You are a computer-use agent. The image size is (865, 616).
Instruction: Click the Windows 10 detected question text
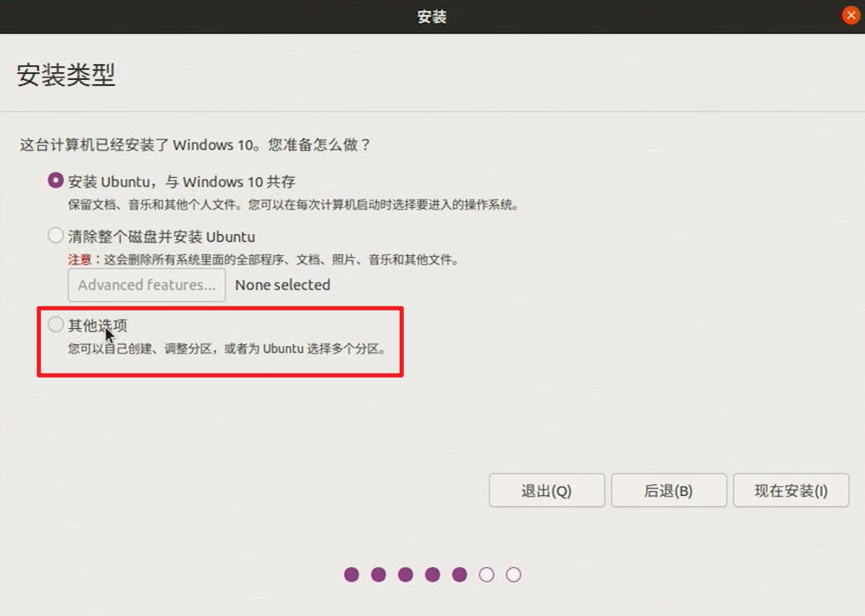click(x=195, y=145)
